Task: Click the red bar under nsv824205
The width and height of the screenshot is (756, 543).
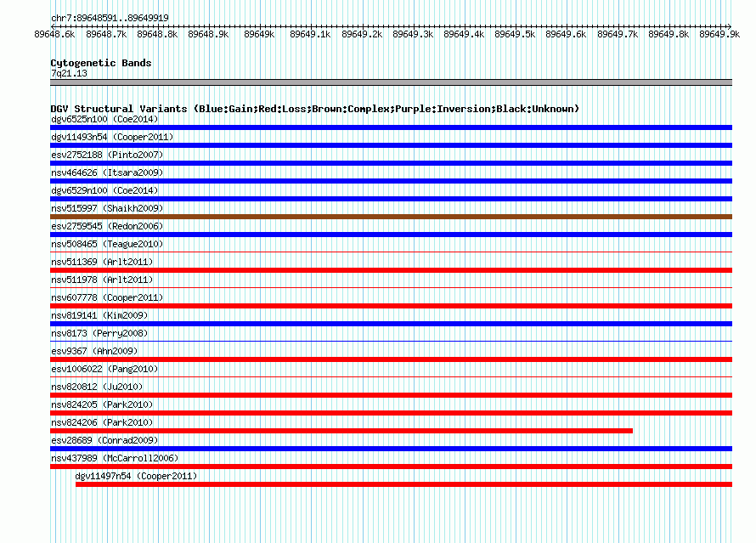Action: (391, 413)
